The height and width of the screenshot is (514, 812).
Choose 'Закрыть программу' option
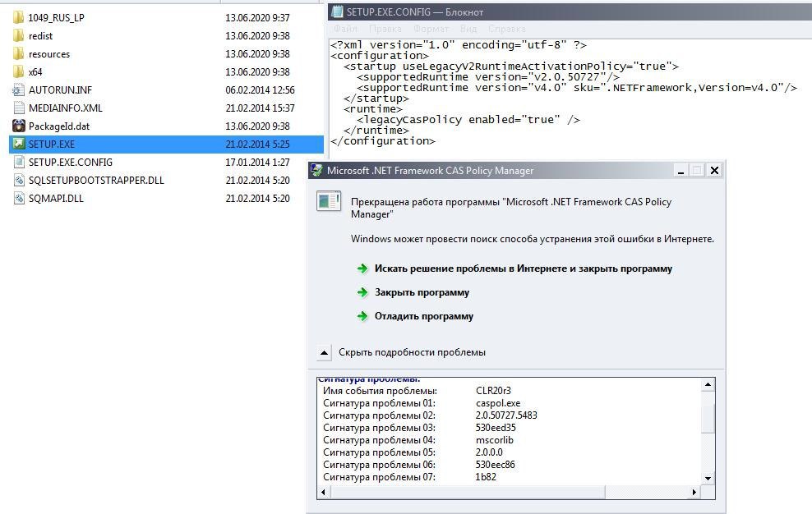[422, 292]
